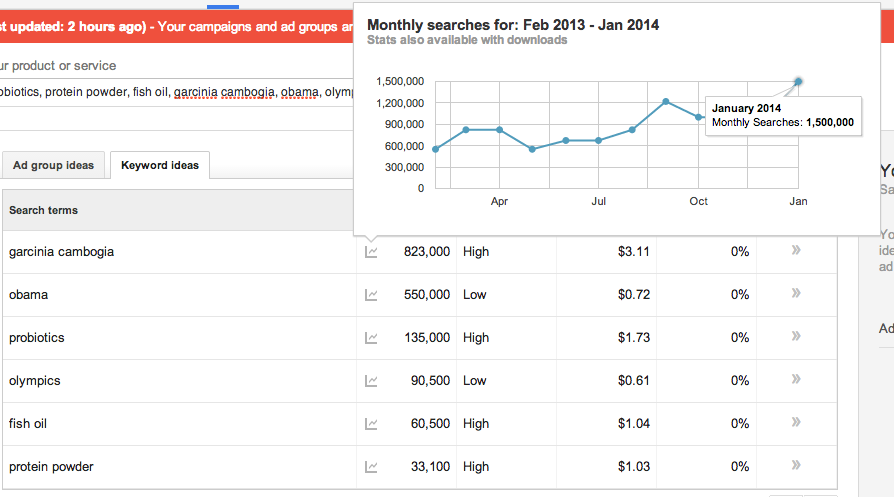894x497 pixels.
Task: Click the 90,500 monthly searches value
Action: pyautogui.click(x=430, y=381)
